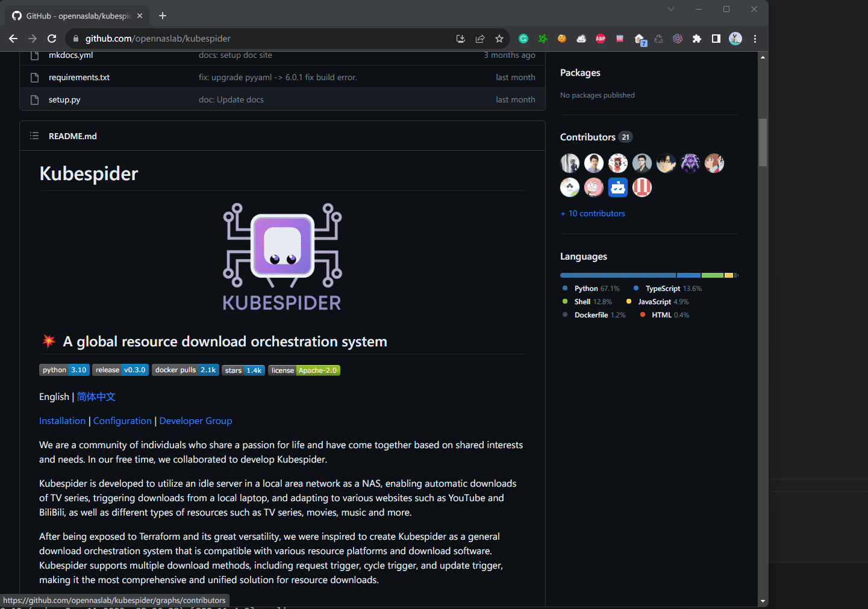Open the Configuration link
The width and height of the screenshot is (868, 609).
click(x=122, y=420)
